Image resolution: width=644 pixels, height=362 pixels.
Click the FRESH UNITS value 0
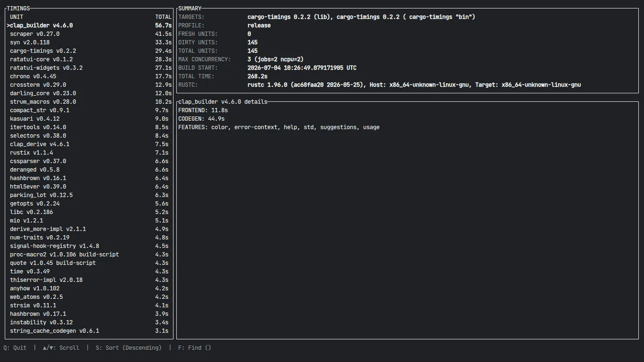click(249, 34)
